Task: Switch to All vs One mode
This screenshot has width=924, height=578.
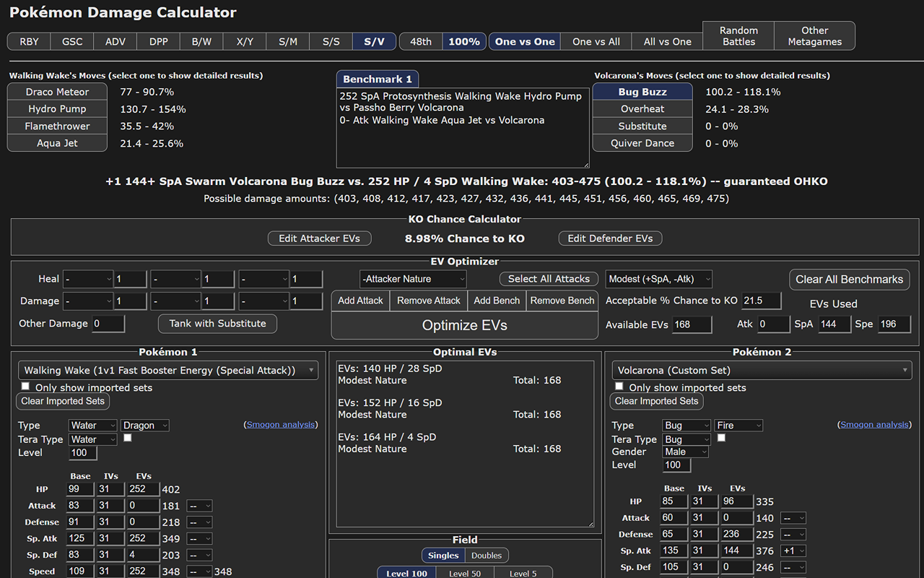Action: pos(668,41)
